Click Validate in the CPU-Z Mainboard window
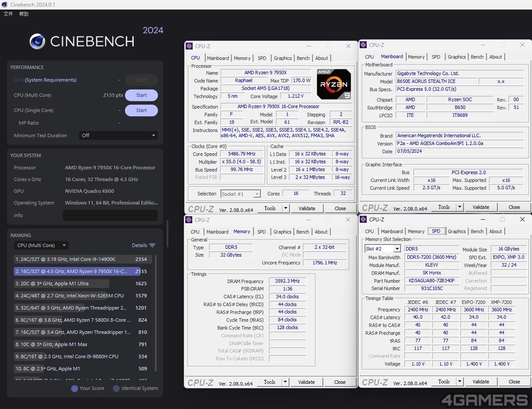Viewport: 532px width, 409px height. point(481,207)
